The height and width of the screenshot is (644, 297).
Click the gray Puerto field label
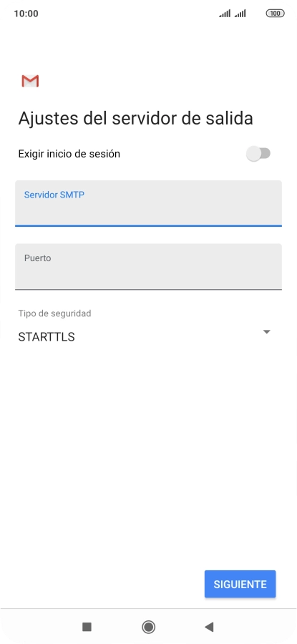[37, 258]
